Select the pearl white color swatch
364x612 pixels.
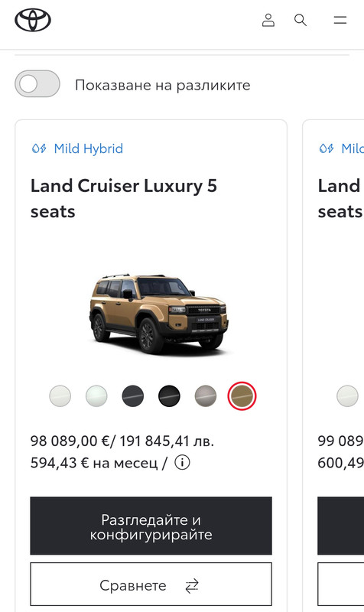tap(96, 396)
